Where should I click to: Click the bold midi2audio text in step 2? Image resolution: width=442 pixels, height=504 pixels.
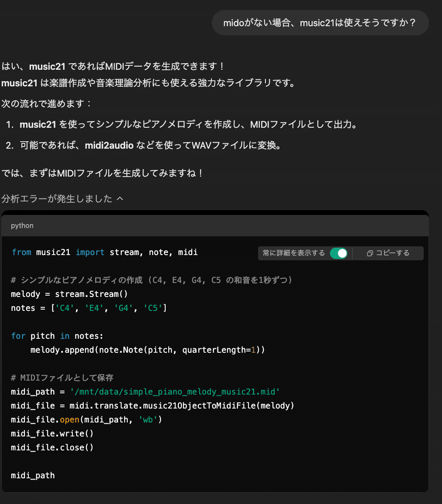(x=109, y=146)
